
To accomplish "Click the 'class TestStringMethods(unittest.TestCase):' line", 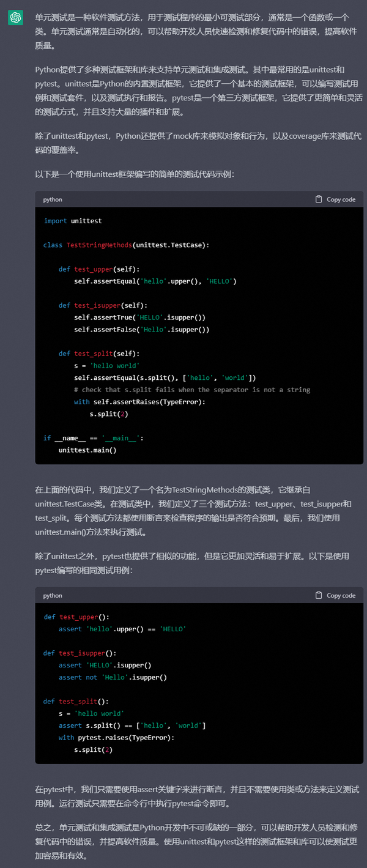I will click(x=127, y=245).
